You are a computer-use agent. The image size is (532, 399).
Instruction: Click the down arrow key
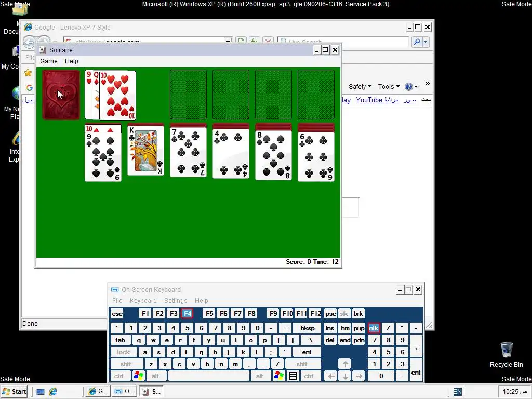pyautogui.click(x=345, y=376)
